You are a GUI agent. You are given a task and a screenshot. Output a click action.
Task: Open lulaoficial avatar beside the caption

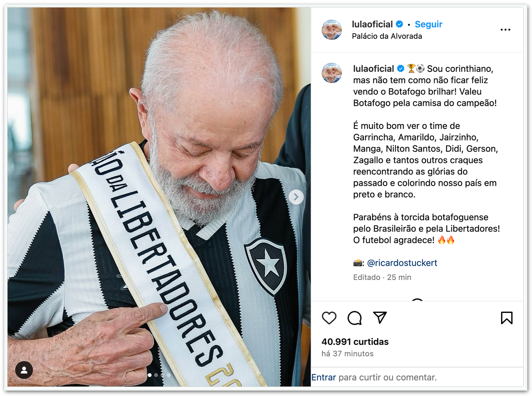coord(332,72)
